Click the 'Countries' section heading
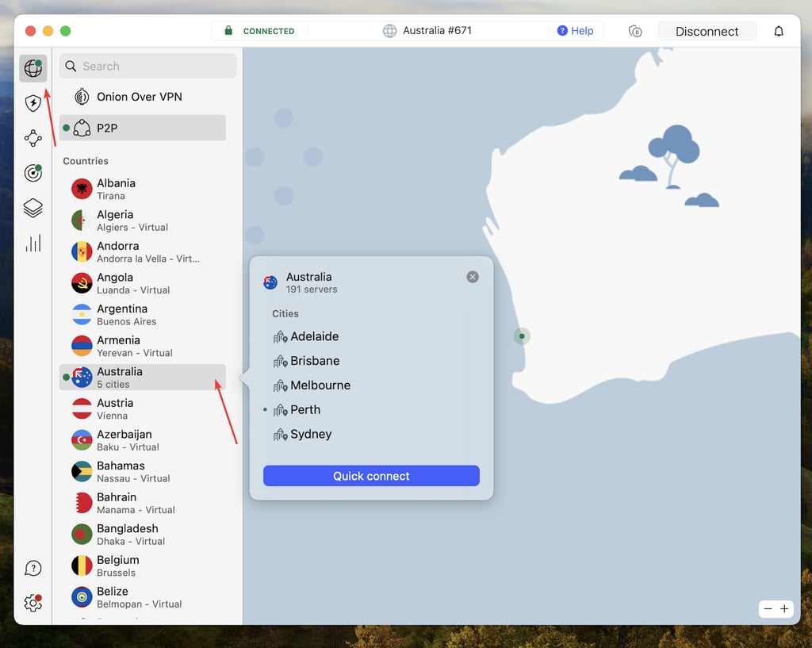 (x=86, y=161)
